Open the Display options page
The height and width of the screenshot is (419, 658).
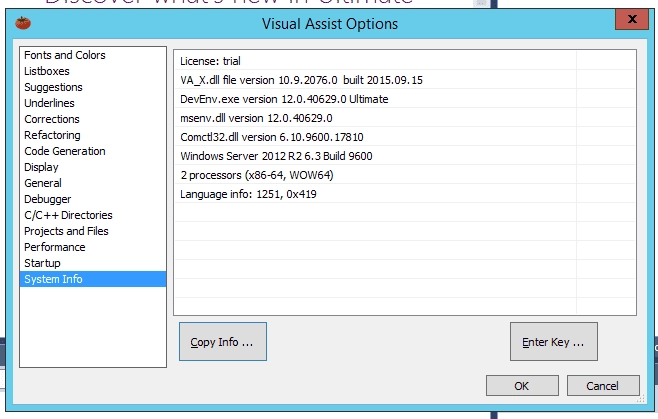click(x=93, y=167)
